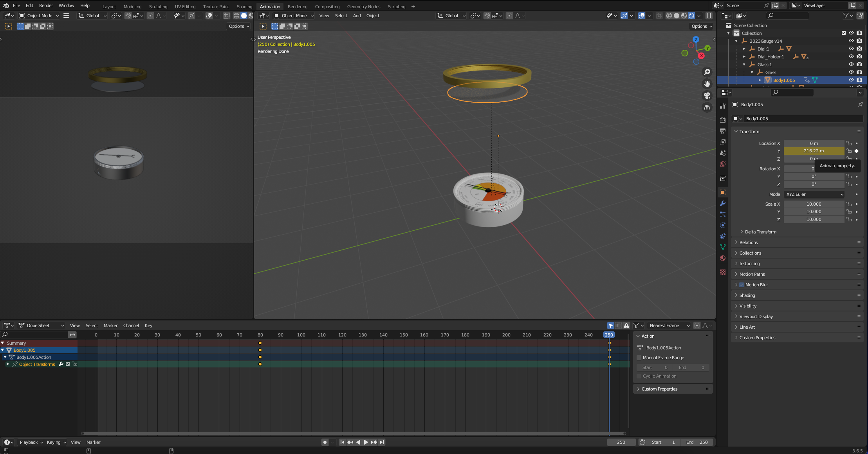This screenshot has height=454, width=868.
Task: Open the Render menu
Action: coord(46,5)
